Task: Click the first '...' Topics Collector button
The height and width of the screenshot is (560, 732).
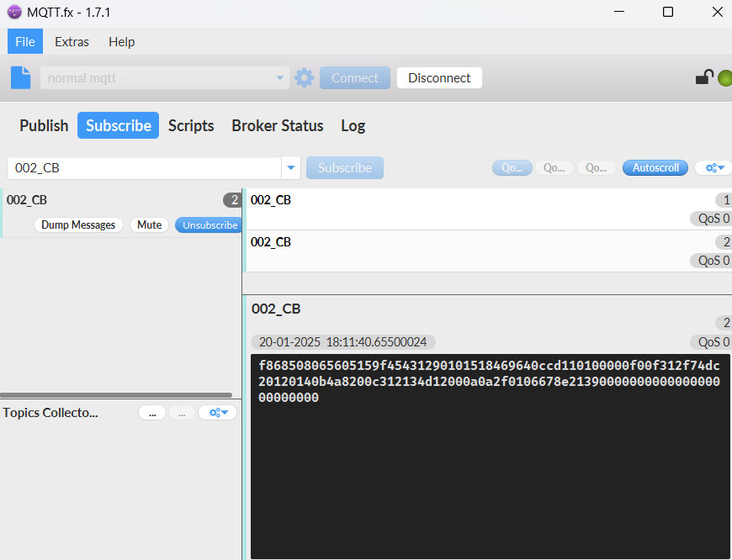Action: tap(152, 413)
